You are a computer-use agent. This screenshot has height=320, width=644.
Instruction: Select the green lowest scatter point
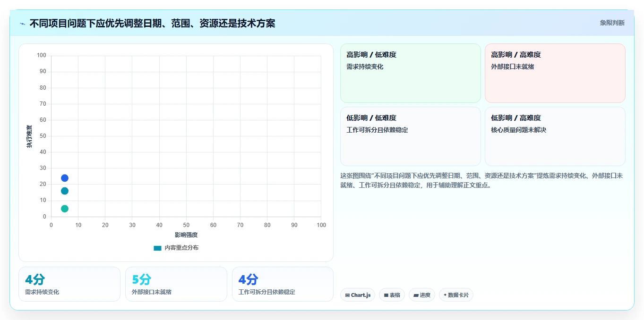tap(65, 209)
